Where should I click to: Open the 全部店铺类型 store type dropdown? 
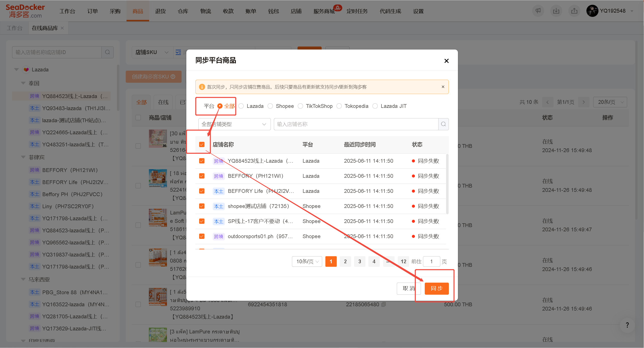[234, 124]
